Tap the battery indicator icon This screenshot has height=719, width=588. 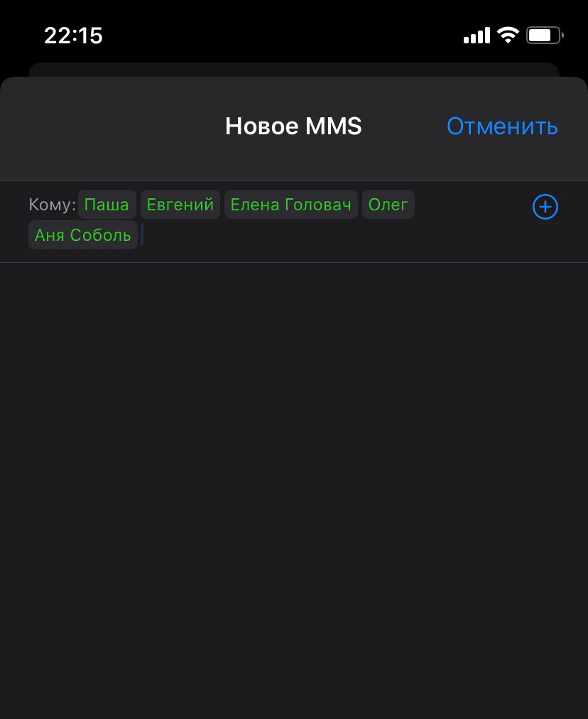tap(545, 36)
